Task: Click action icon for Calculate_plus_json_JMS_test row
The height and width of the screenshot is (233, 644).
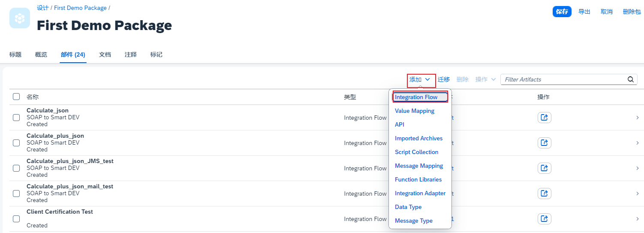Action: pos(545,168)
